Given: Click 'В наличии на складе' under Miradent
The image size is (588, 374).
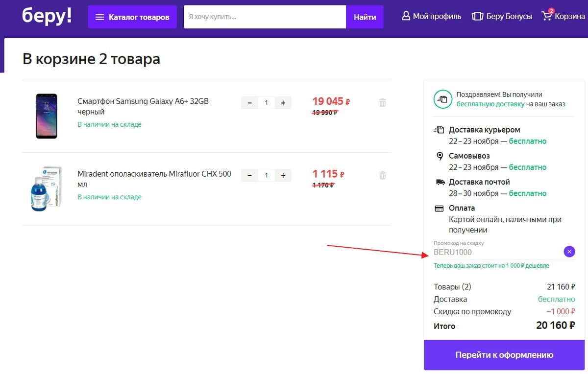Looking at the screenshot, I should [x=109, y=197].
